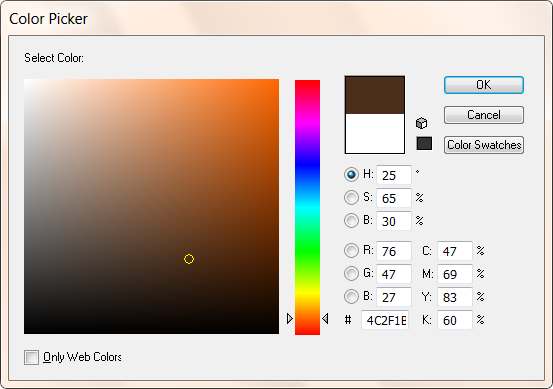Open Color Swatches
The width and height of the screenshot is (553, 389).
click(484, 145)
